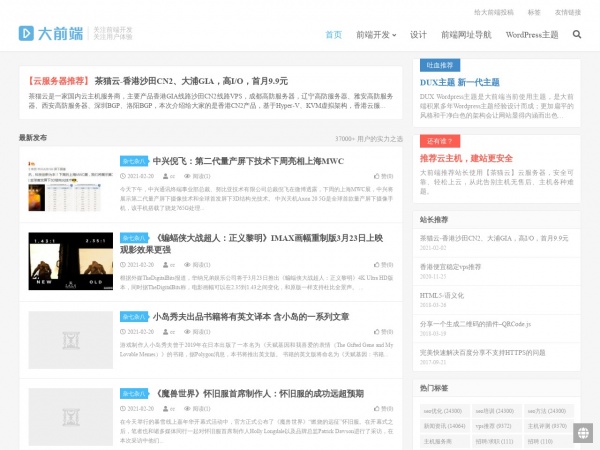Select 招聘 (110) tag
The image size is (600, 450).
pos(548,441)
